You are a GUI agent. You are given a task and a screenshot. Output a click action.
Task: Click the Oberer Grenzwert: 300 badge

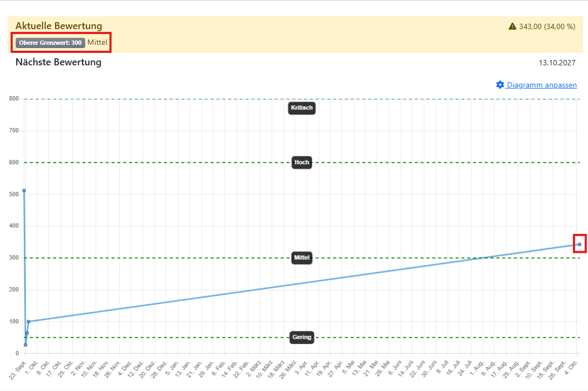(x=50, y=43)
